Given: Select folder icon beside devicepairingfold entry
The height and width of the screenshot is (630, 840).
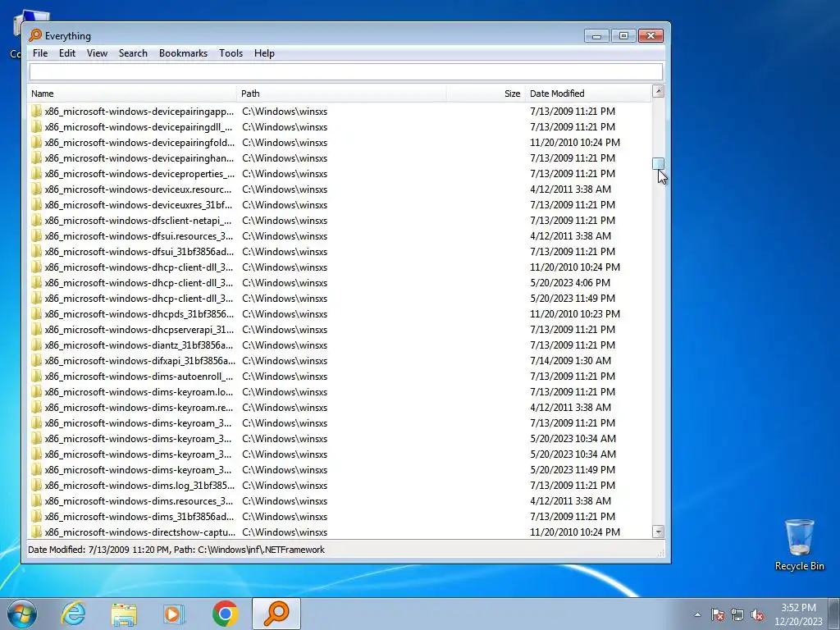Looking at the screenshot, I should (x=36, y=143).
